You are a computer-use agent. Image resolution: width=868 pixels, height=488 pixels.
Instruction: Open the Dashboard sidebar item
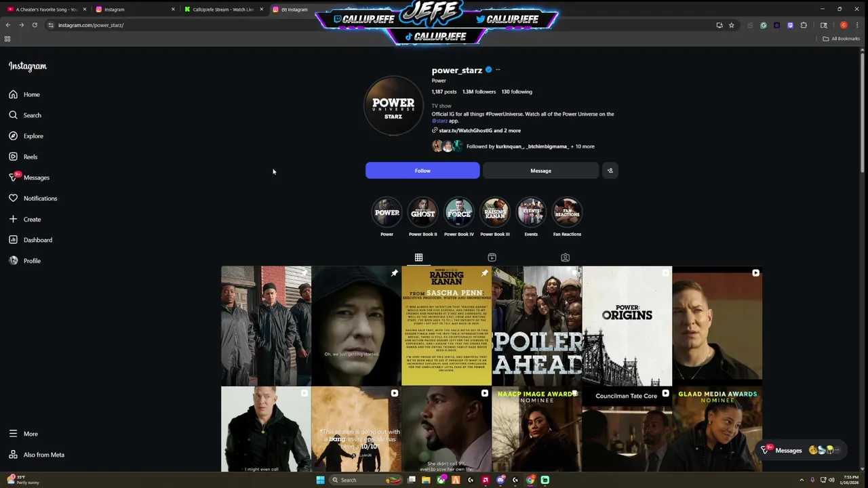(31, 240)
